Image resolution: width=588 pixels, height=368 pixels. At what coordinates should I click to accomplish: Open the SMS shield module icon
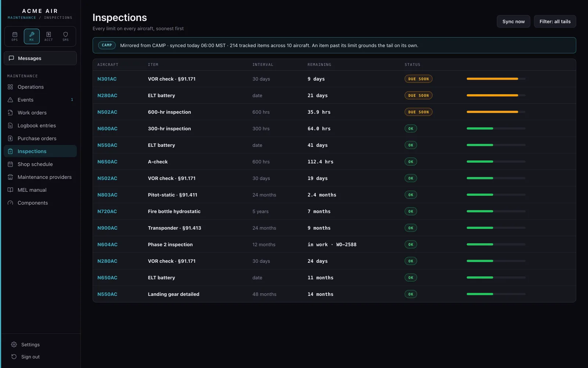(x=65, y=36)
